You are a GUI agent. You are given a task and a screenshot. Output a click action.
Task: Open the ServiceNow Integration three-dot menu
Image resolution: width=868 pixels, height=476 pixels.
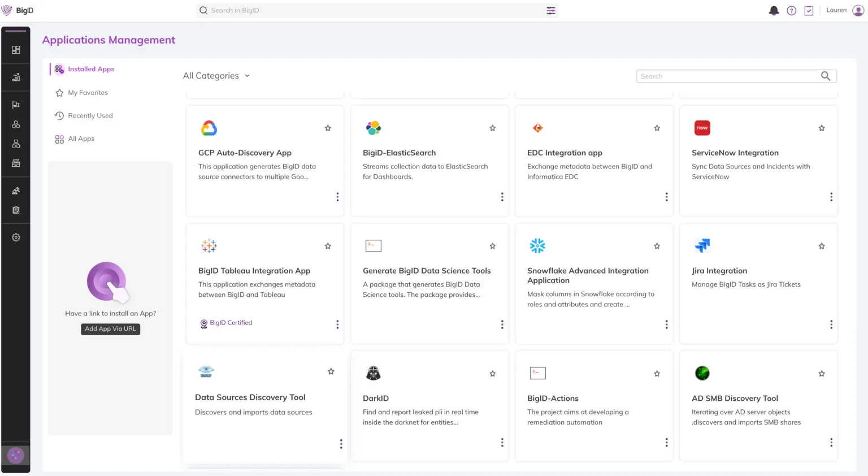(x=831, y=197)
